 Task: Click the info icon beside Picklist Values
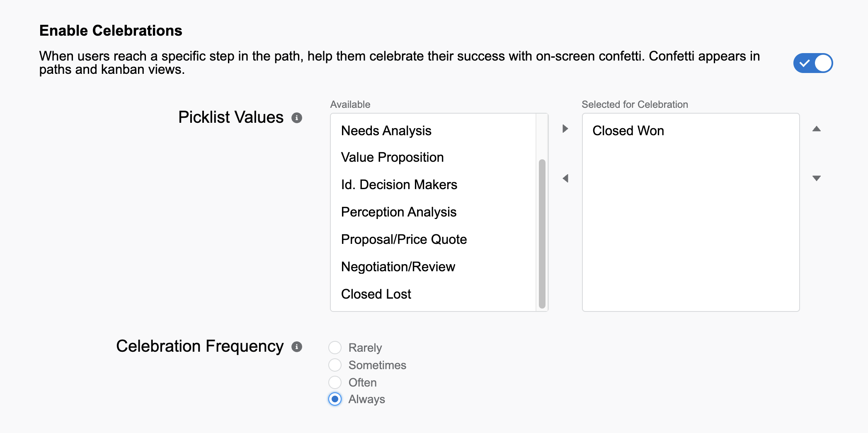[296, 118]
